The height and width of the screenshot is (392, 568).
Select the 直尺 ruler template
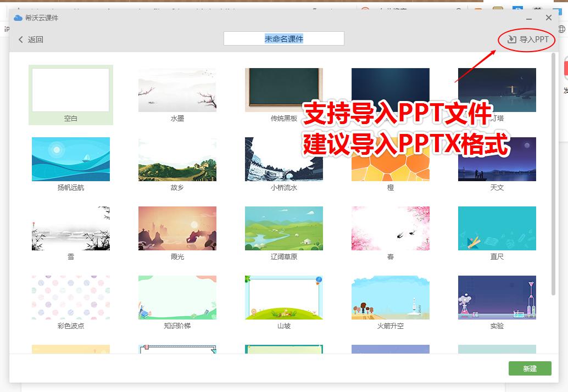(x=497, y=228)
